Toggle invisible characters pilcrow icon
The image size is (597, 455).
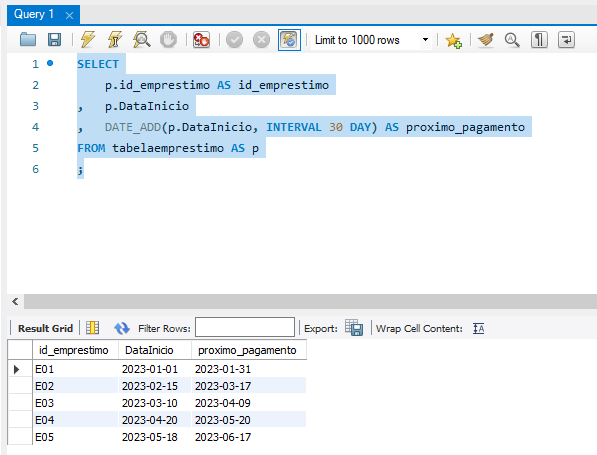(539, 40)
